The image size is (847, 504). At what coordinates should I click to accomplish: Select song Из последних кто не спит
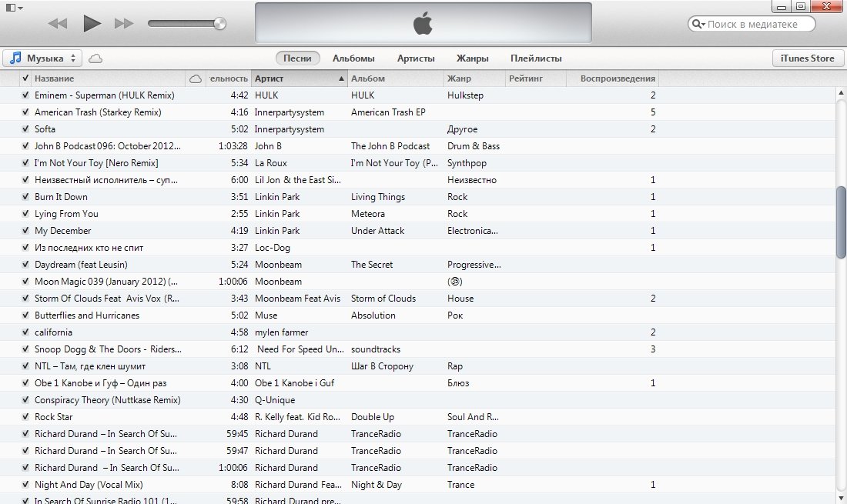(89, 248)
